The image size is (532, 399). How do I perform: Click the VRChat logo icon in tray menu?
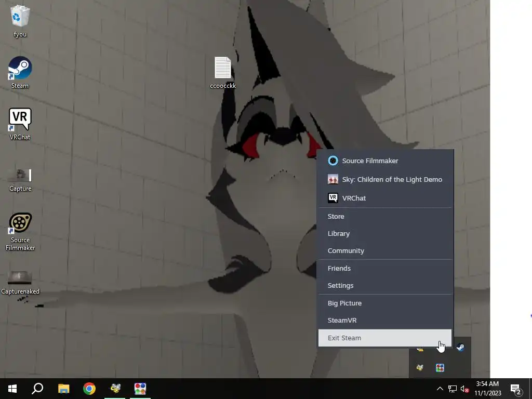[x=333, y=198]
